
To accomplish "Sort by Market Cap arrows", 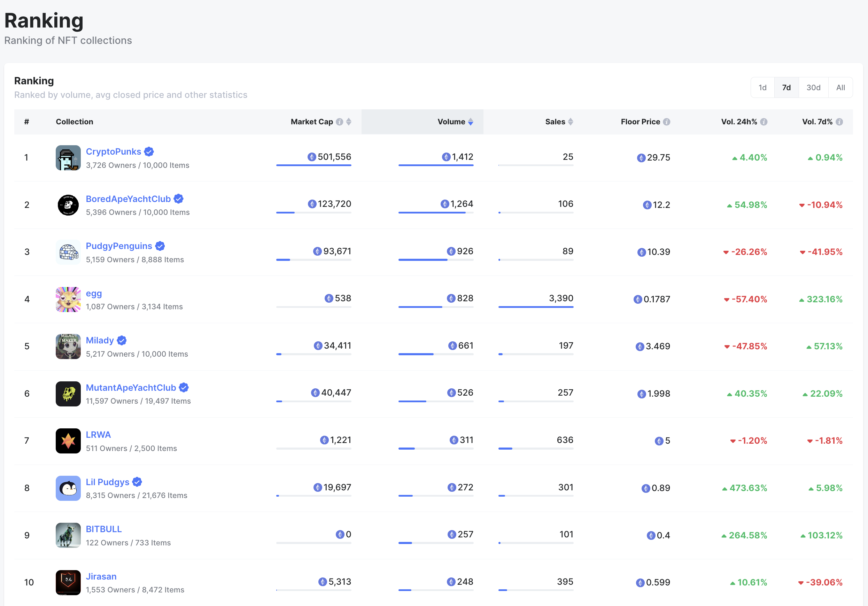I will (349, 122).
